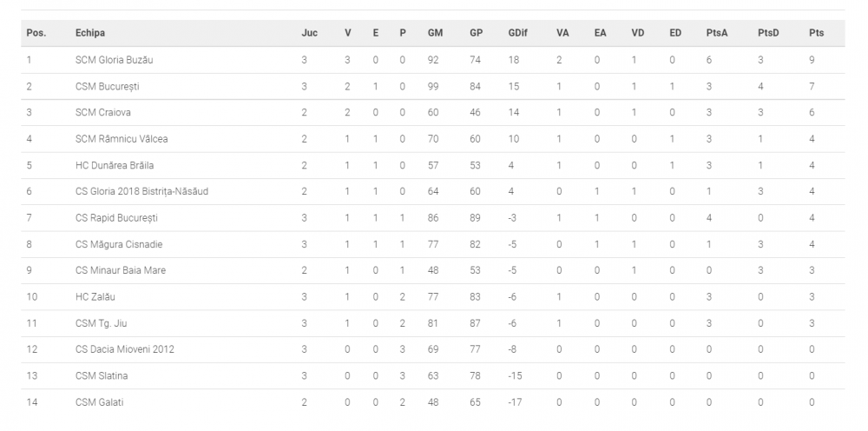This screenshot has width=868, height=431.
Task: Click the GDif column header
Action: (517, 33)
